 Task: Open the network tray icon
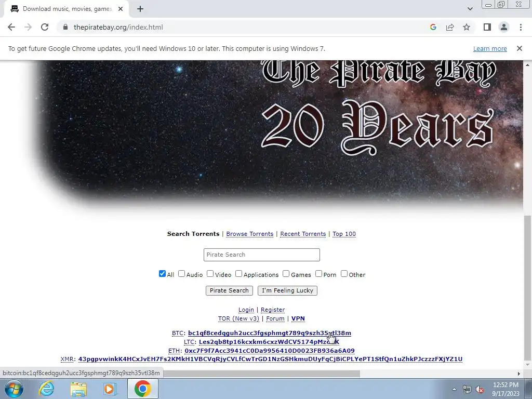tap(467, 390)
